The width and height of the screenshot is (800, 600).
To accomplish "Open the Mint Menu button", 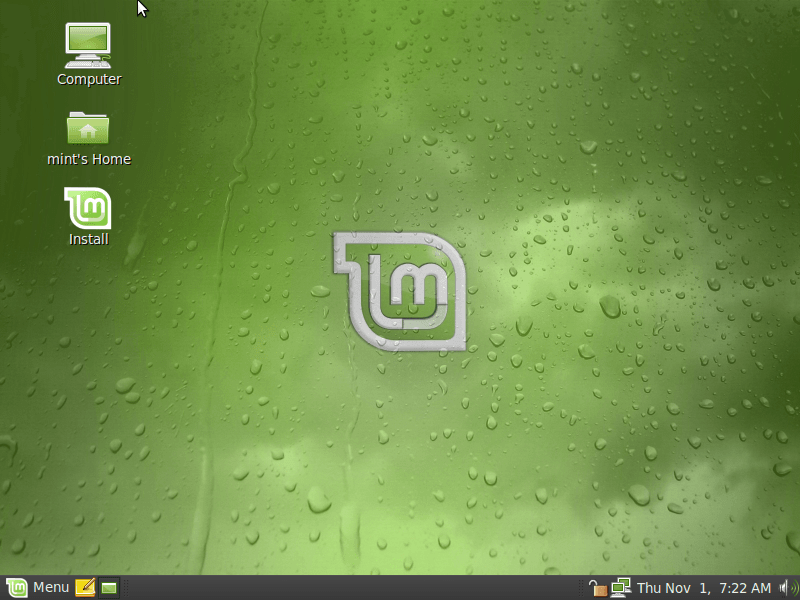I will (x=37, y=588).
